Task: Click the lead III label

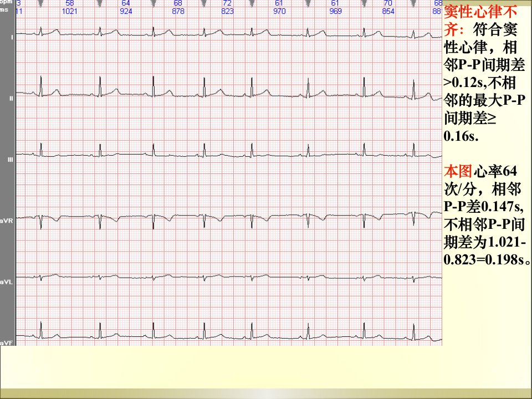Action: [11, 160]
